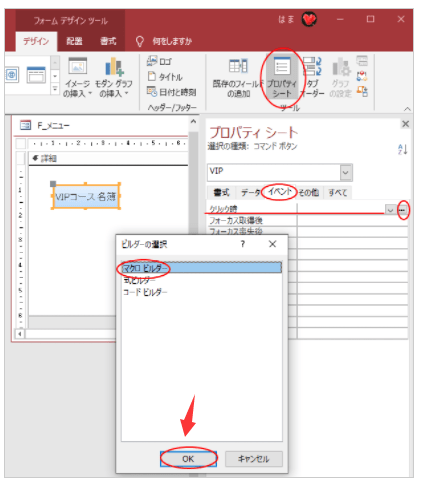The width and height of the screenshot is (425, 481).
Task: Insert date and time (日付と時刻)
Action: [x=172, y=92]
